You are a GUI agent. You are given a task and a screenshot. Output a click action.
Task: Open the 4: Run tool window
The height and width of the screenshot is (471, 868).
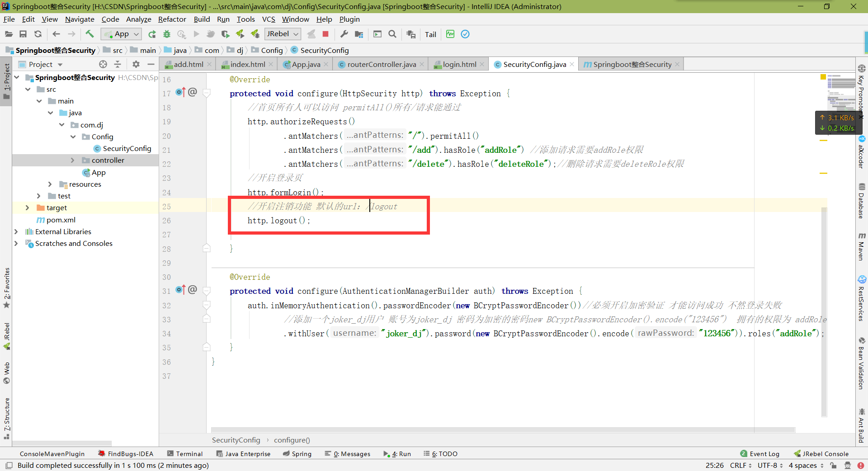click(397, 454)
